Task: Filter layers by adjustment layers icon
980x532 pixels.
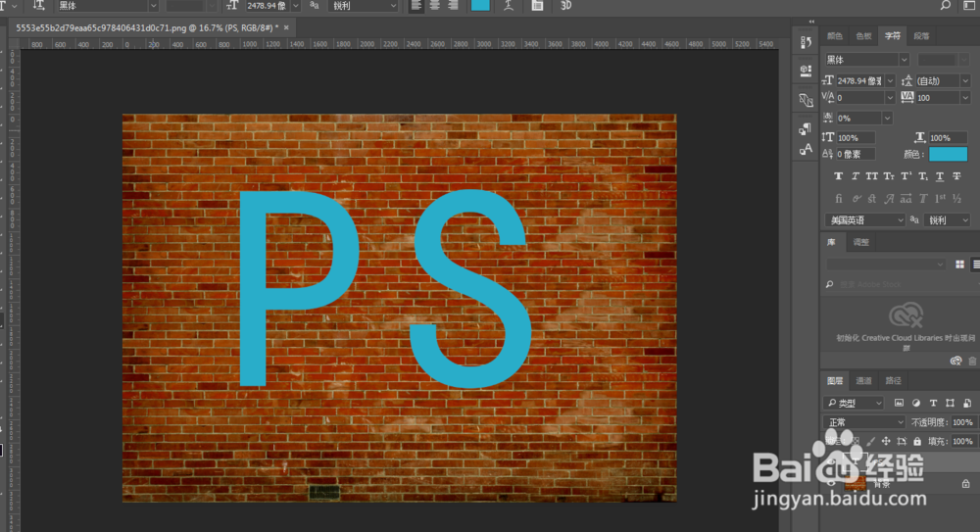Action: coord(916,404)
